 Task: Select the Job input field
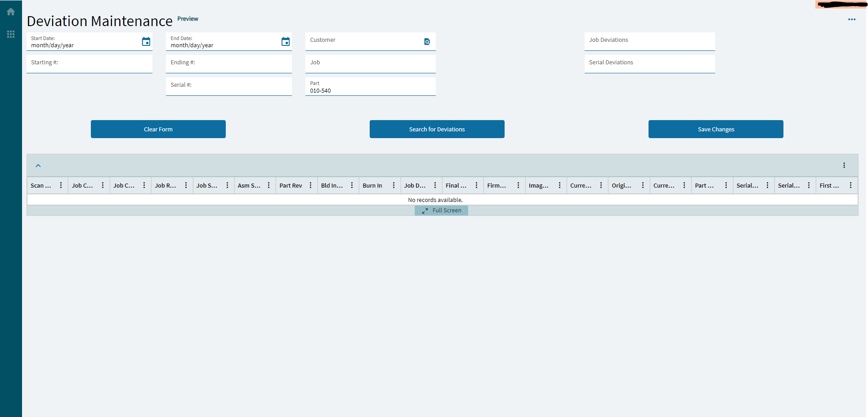click(x=371, y=64)
